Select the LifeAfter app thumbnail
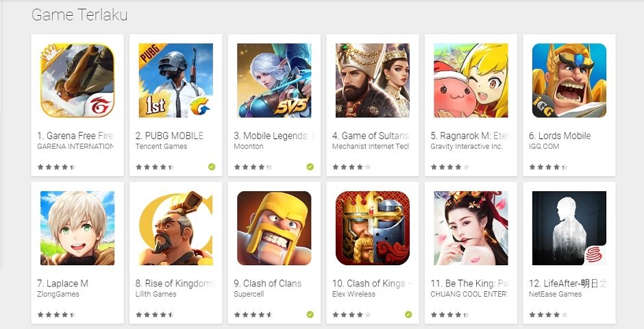The width and height of the screenshot is (644, 329). click(x=569, y=228)
